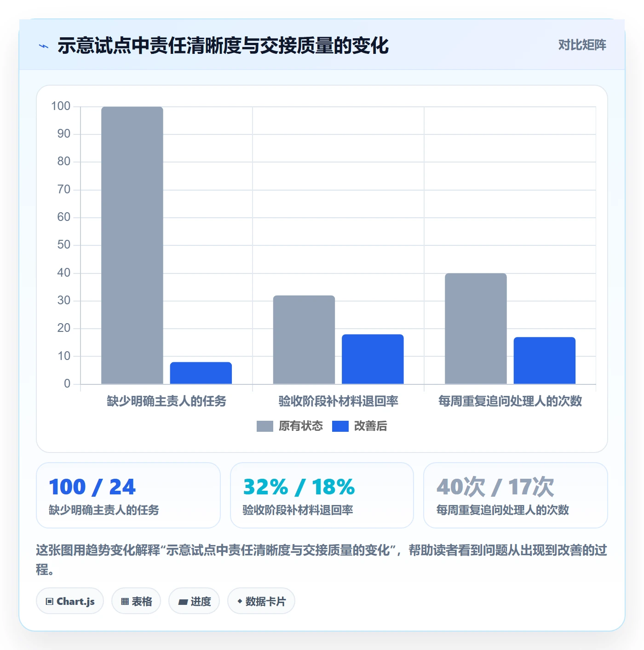The width and height of the screenshot is (644, 650).
Task: Click the description paragraph starting 这张图用趋势变化解释
Action: coord(322,560)
